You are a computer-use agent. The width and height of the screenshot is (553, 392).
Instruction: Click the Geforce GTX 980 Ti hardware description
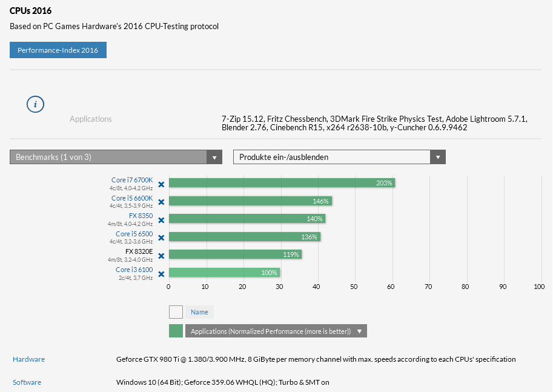316,359
